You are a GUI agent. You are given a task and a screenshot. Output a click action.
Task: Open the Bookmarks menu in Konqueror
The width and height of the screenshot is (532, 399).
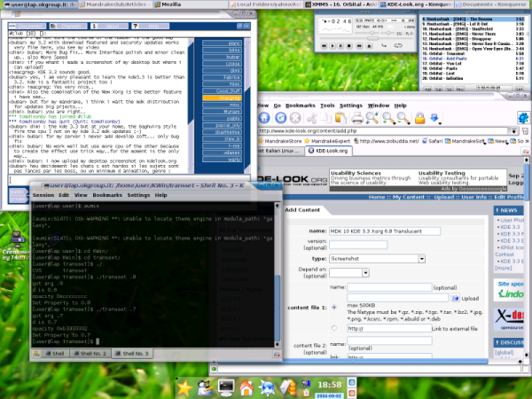(301, 106)
